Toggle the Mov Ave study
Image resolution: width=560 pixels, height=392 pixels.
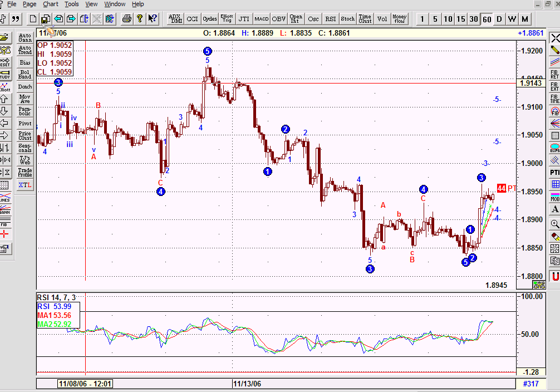tap(25, 99)
